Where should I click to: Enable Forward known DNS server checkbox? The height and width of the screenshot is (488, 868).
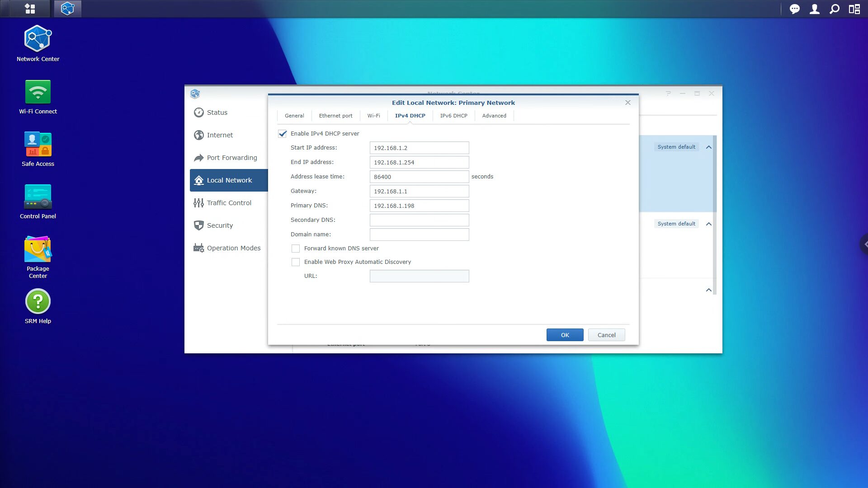coord(295,248)
